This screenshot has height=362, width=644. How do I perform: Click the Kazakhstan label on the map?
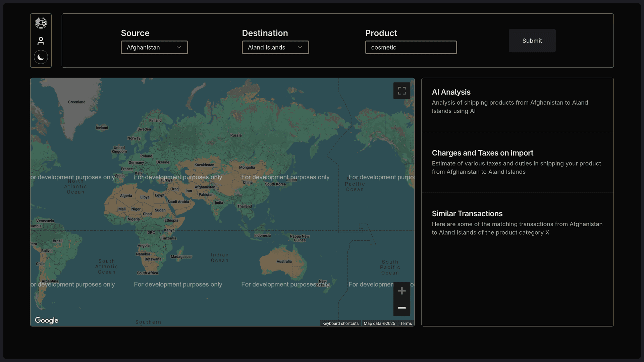click(204, 165)
